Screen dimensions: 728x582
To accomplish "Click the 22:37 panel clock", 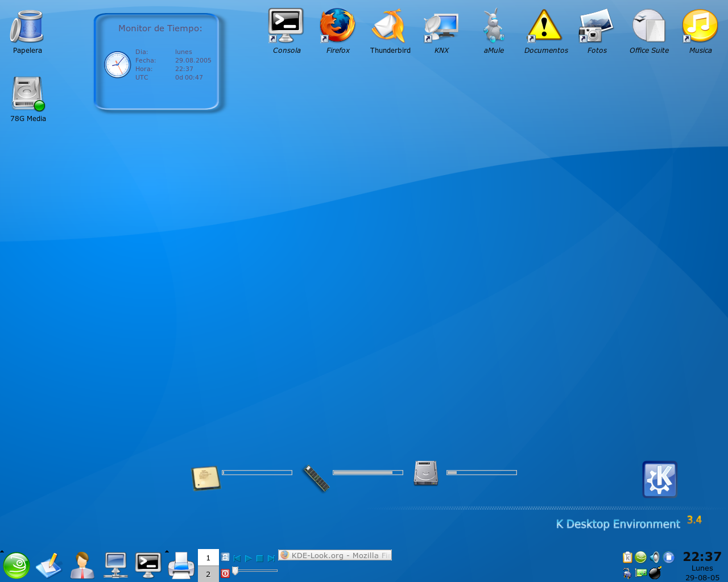I will pos(702,557).
